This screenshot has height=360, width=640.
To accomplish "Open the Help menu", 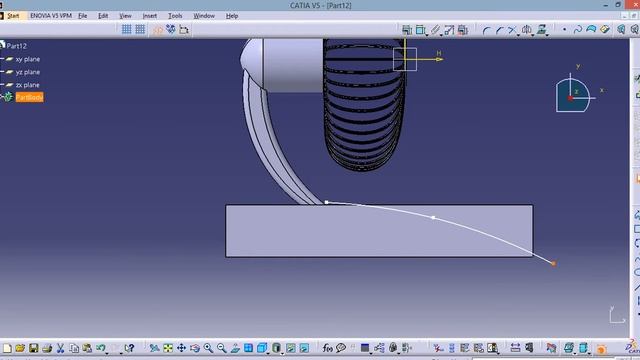I will [x=232, y=16].
